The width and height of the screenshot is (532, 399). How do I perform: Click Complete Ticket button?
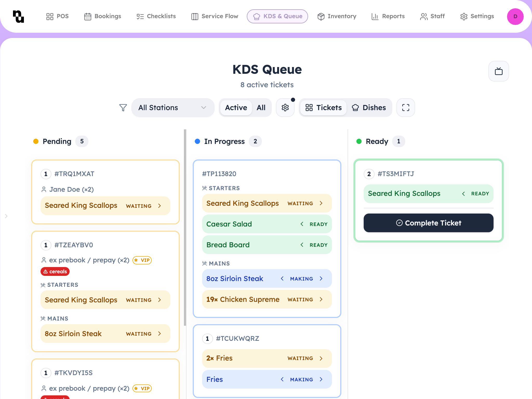pos(428,223)
